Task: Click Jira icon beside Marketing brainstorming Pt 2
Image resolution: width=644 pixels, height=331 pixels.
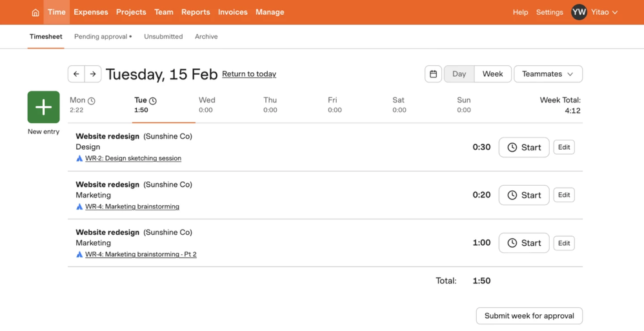Action: tap(79, 255)
